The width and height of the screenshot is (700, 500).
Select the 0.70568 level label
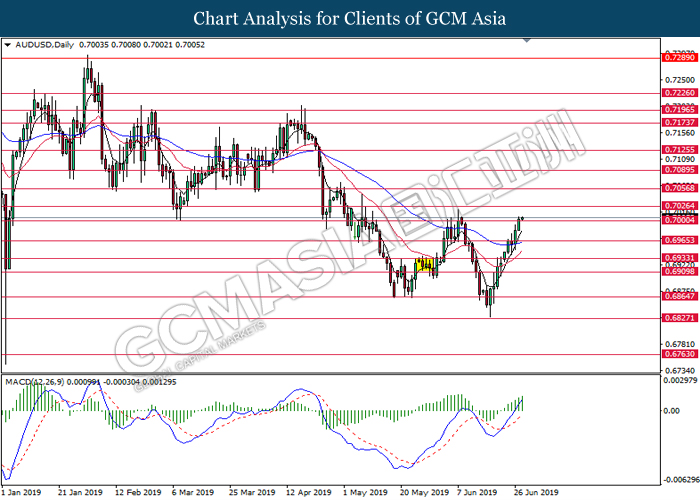click(680, 188)
